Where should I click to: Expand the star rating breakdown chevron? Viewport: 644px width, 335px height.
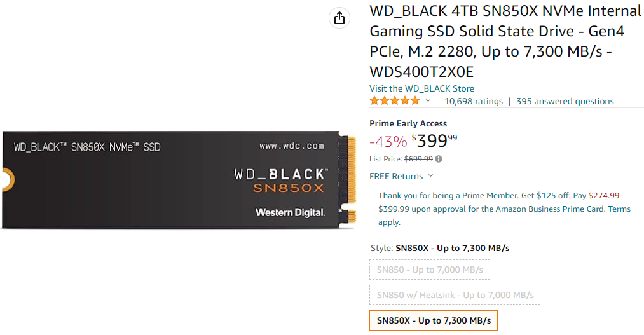click(428, 101)
